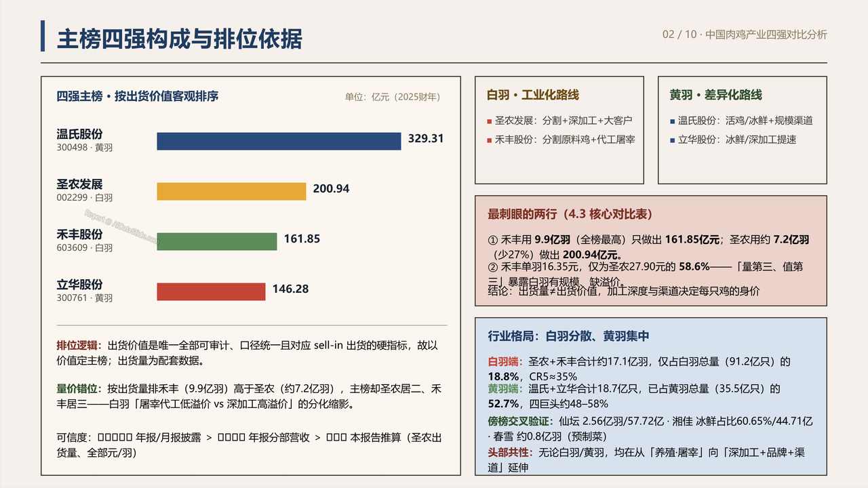The width and height of the screenshot is (868, 488).
Task: Click the conclusion line 结论：出货量≠出货价值
Action: (x=624, y=291)
